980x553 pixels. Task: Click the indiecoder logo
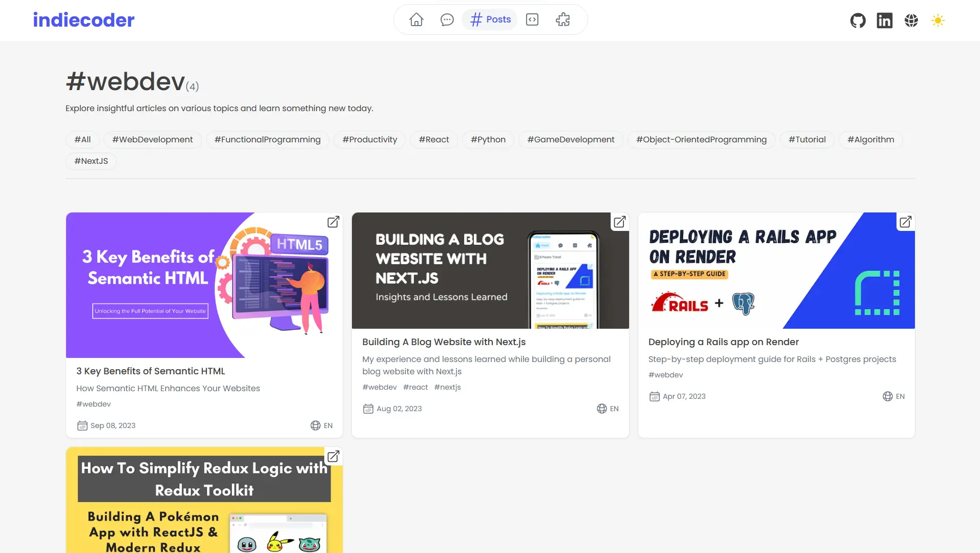coord(84,20)
